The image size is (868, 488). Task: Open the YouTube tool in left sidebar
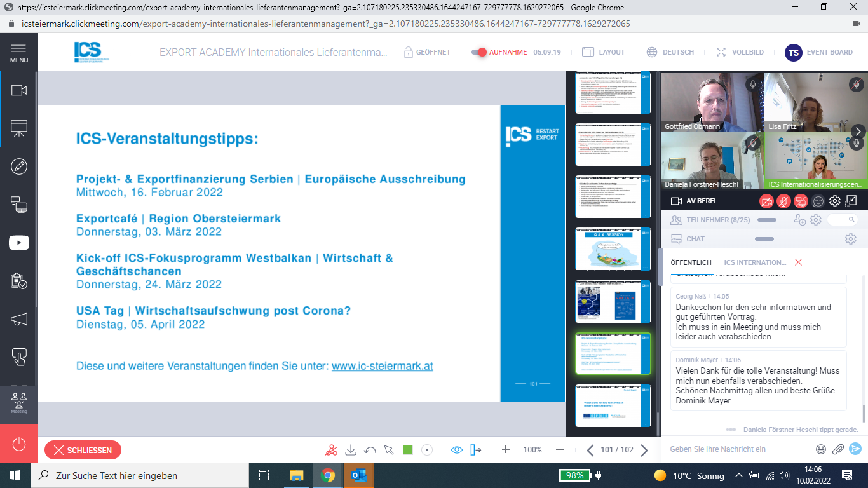[18, 242]
